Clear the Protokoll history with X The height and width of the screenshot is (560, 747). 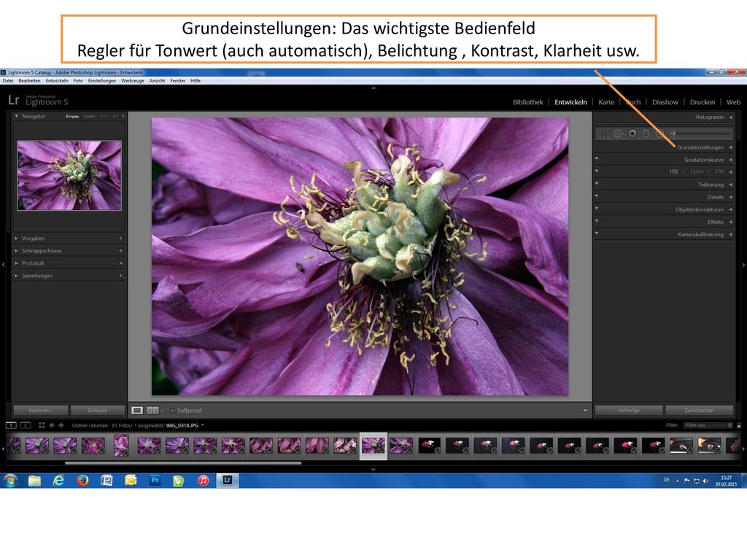(120, 262)
